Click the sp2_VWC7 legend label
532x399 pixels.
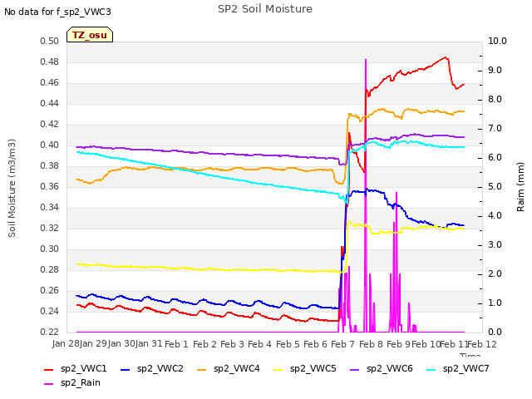tap(465, 368)
